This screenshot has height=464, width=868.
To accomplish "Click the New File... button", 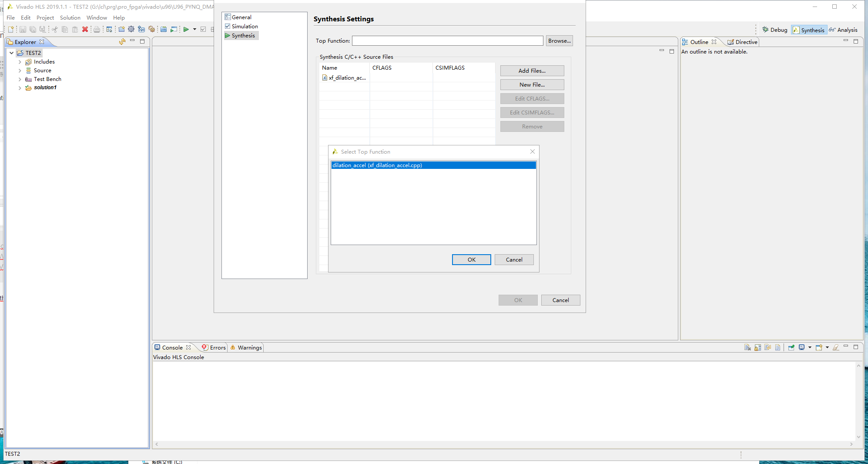I will (x=532, y=84).
